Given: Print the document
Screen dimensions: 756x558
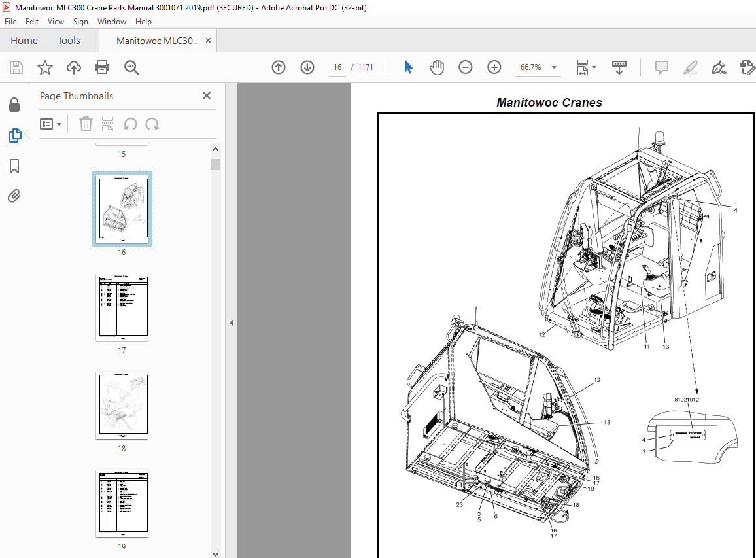Looking at the screenshot, I should [x=102, y=67].
